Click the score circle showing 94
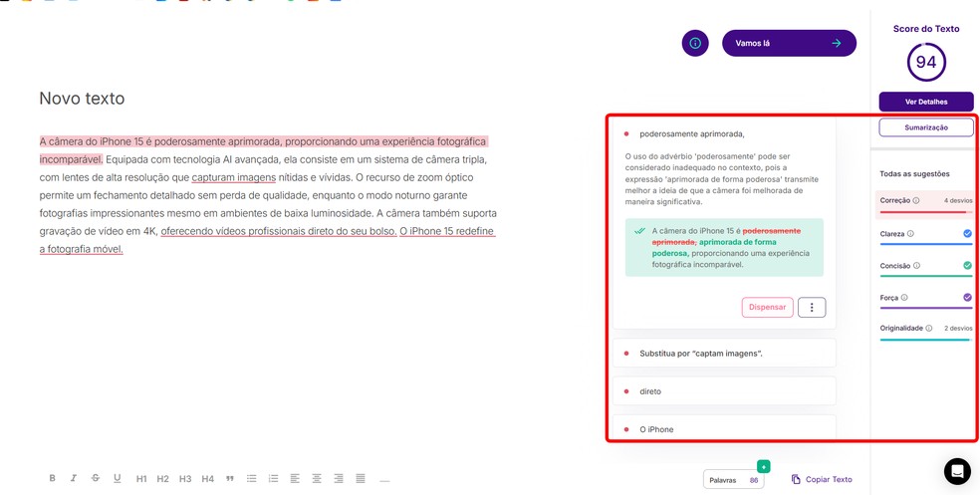This screenshot has height=495, width=980. point(926,62)
